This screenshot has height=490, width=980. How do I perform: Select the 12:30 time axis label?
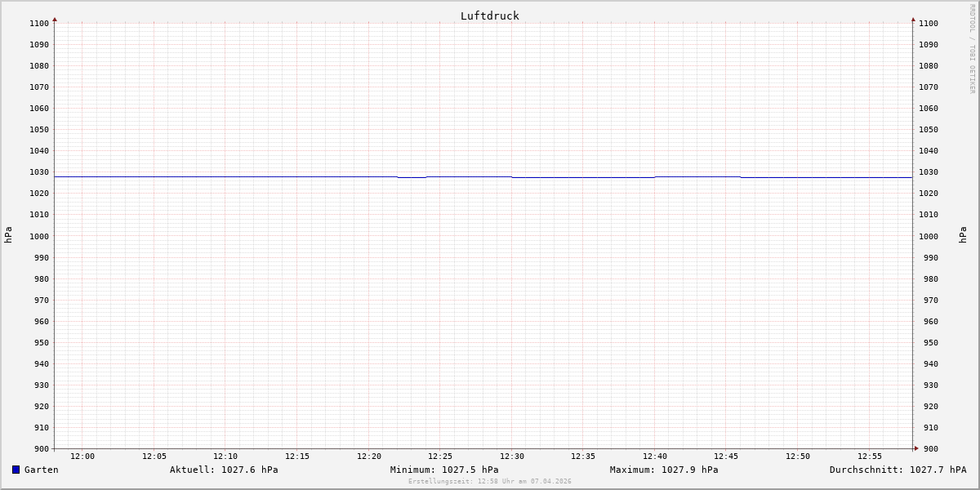coord(512,457)
